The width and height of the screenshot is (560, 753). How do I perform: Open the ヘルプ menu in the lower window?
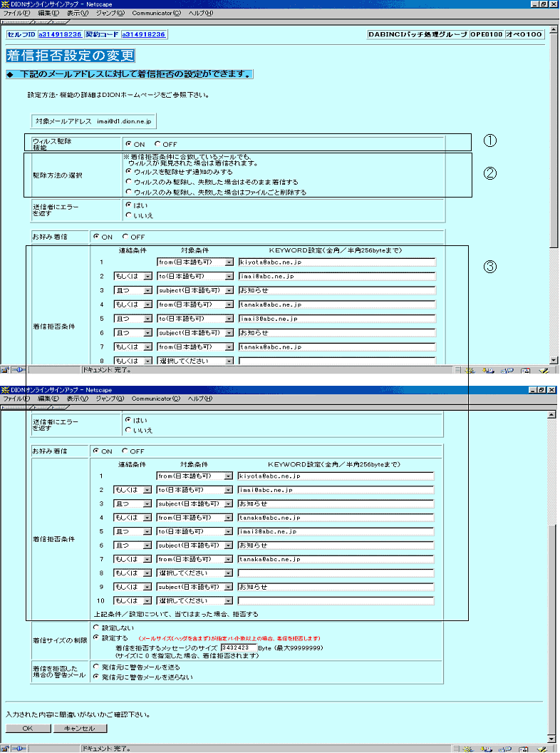click(200, 399)
